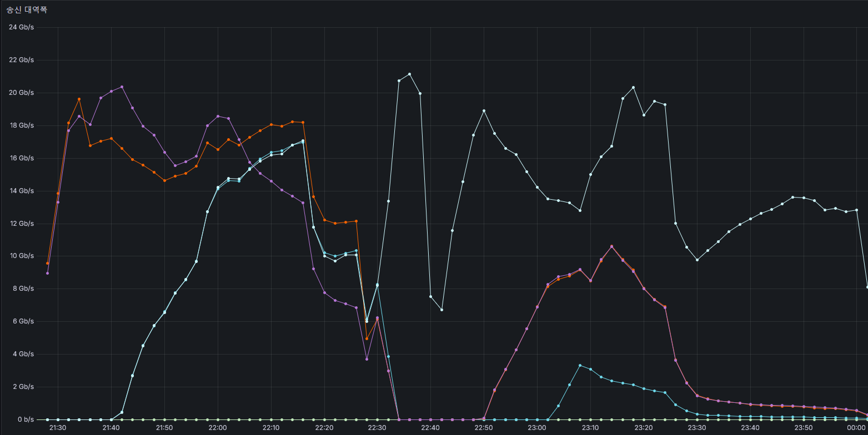
Task: Click the 23:30 time axis label
Action: click(x=697, y=428)
